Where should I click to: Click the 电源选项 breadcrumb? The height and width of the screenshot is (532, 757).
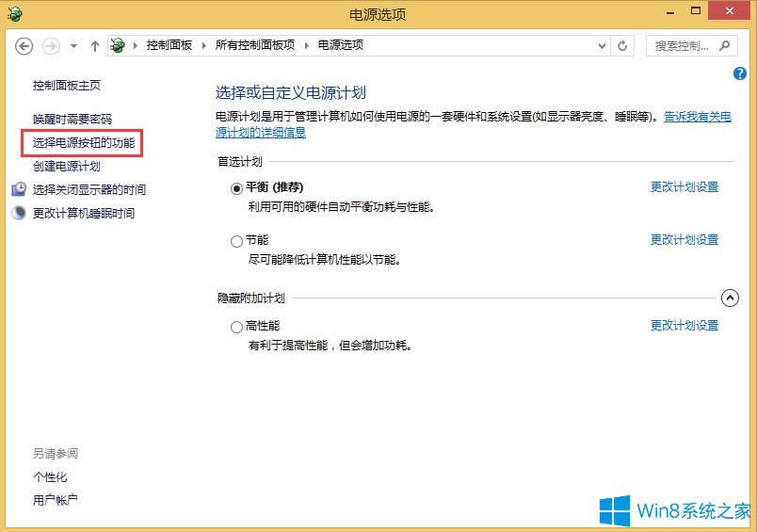pos(340,45)
